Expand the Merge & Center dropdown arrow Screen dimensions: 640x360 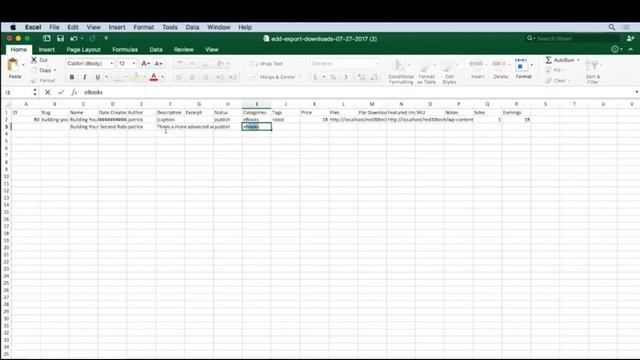pos(300,77)
